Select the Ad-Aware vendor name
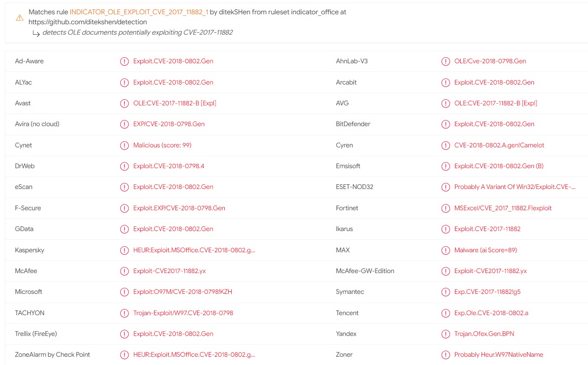The height and width of the screenshot is (365, 588). pos(29,61)
